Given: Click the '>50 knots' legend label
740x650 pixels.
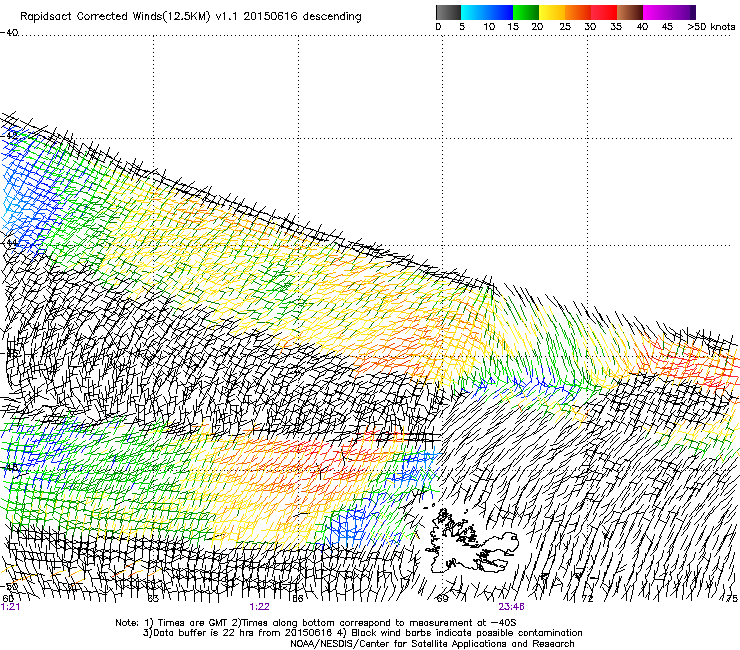Looking at the screenshot, I should [711, 27].
